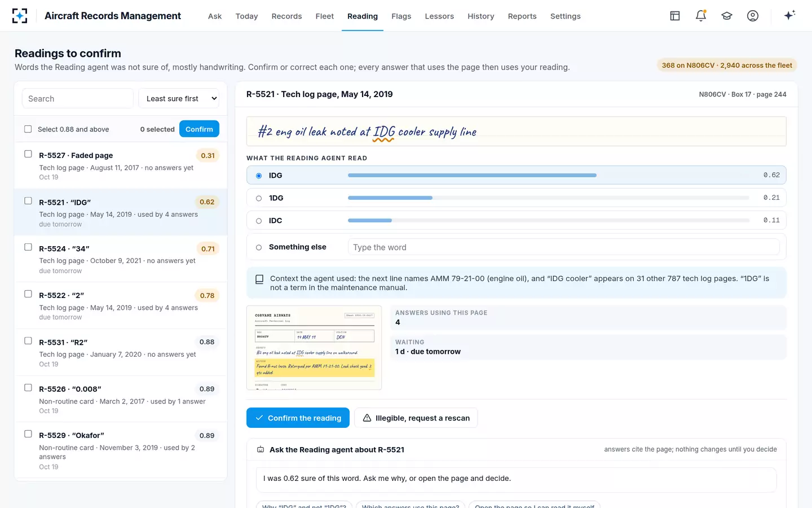Open the Records tab

click(x=286, y=16)
